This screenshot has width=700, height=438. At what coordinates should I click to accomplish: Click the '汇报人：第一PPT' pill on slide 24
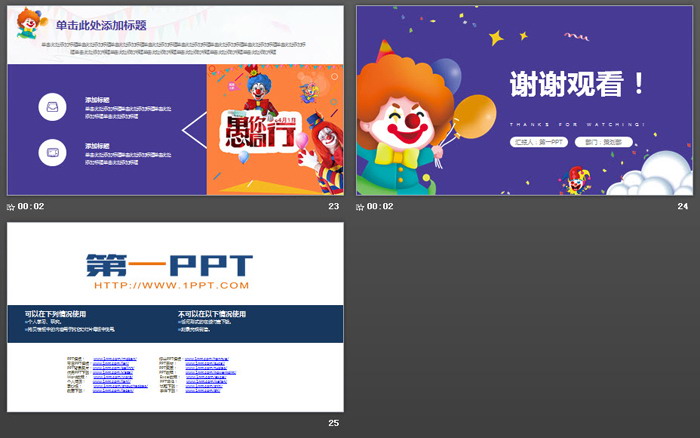[x=539, y=142]
